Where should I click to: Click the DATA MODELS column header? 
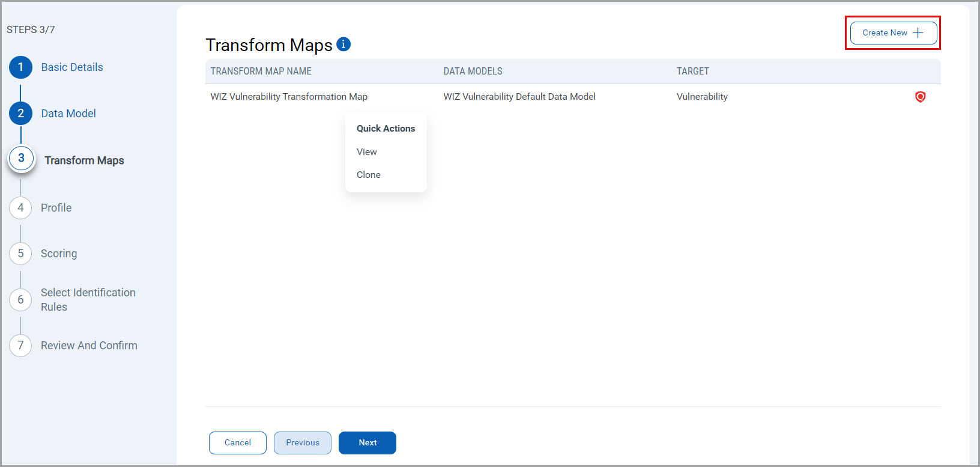(x=473, y=72)
